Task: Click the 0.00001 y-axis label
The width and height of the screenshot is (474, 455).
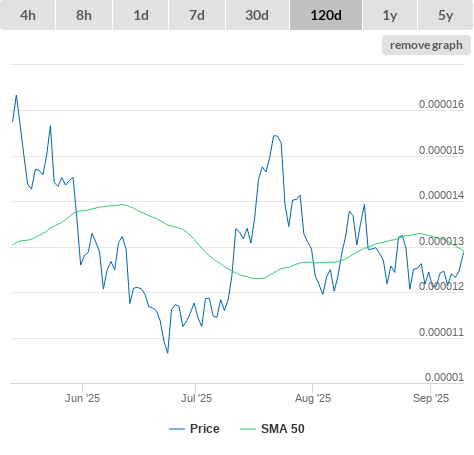Action: pyautogui.click(x=444, y=377)
